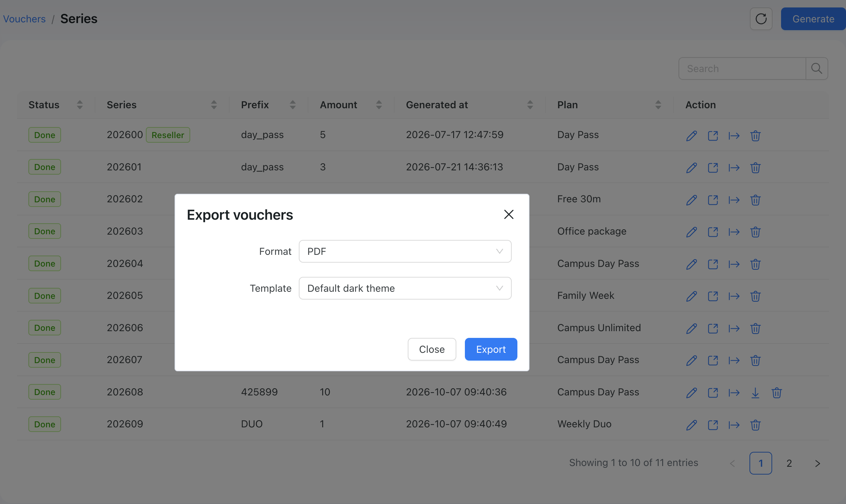Click the next page arrow
Viewport: 846px width, 504px height.
coord(818,463)
